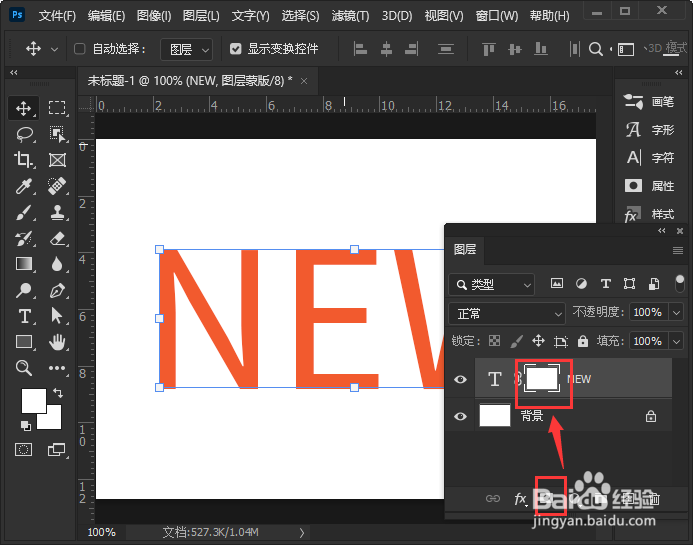Screen dimensions: 693x545
Task: Select the Lasso tool
Action: pyautogui.click(x=25, y=134)
